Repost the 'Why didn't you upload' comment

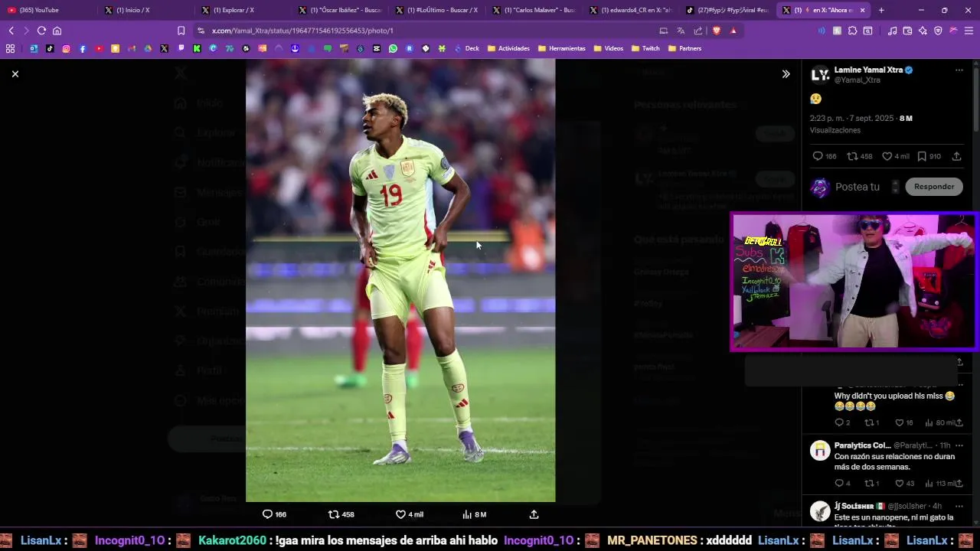pyautogui.click(x=871, y=422)
